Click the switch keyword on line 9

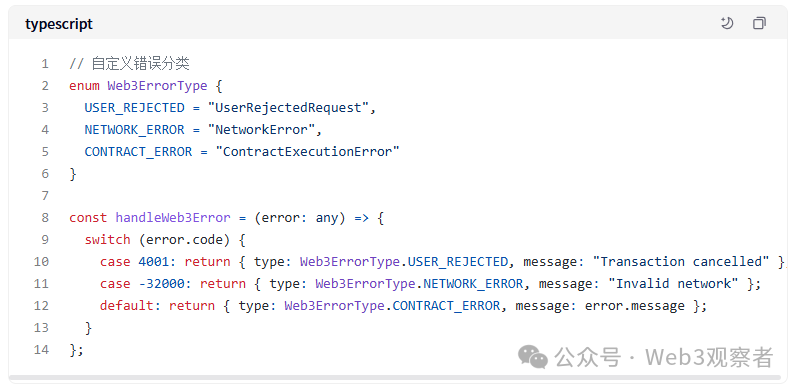point(108,240)
